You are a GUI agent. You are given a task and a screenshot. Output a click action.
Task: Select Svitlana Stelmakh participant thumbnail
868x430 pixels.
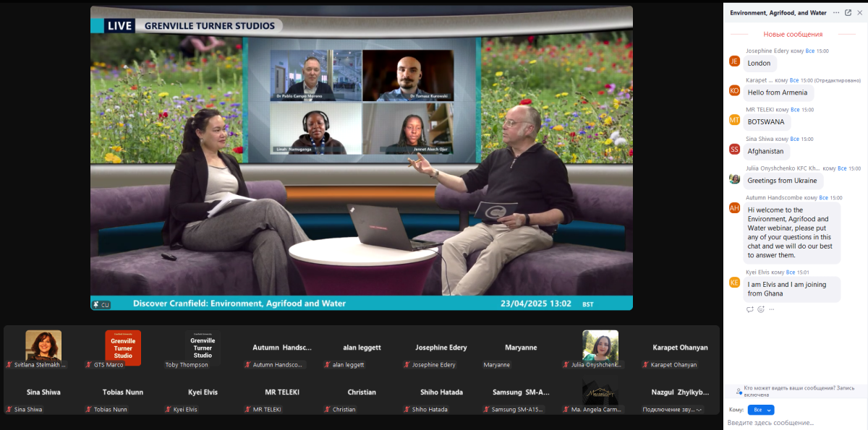click(43, 347)
